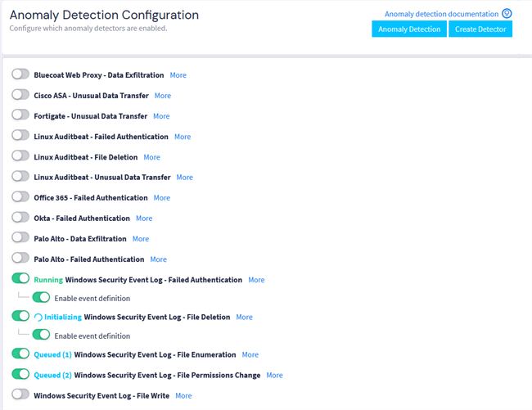The width and height of the screenshot is (532, 410).
Task: Click the Create Detector button
Action: pos(480,29)
